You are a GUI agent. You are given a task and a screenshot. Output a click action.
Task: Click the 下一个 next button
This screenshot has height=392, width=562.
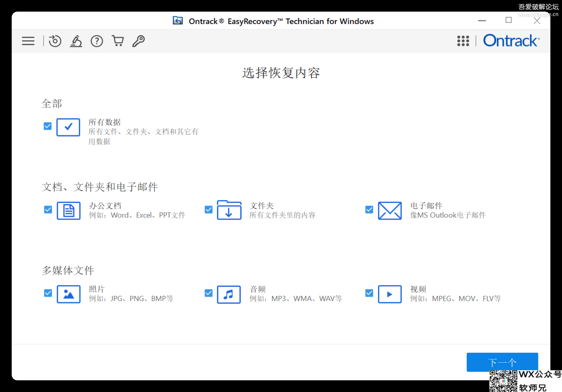coord(502,362)
